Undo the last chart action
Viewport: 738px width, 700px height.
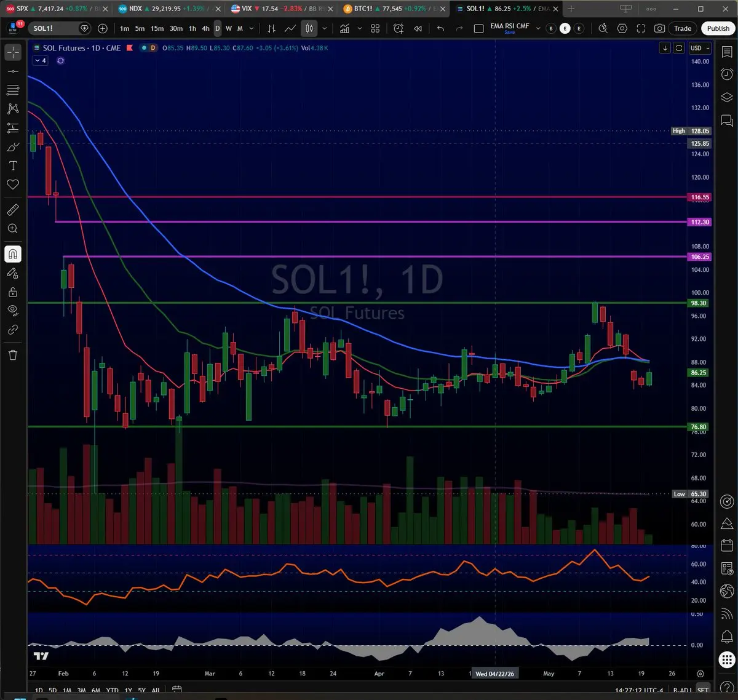[440, 28]
